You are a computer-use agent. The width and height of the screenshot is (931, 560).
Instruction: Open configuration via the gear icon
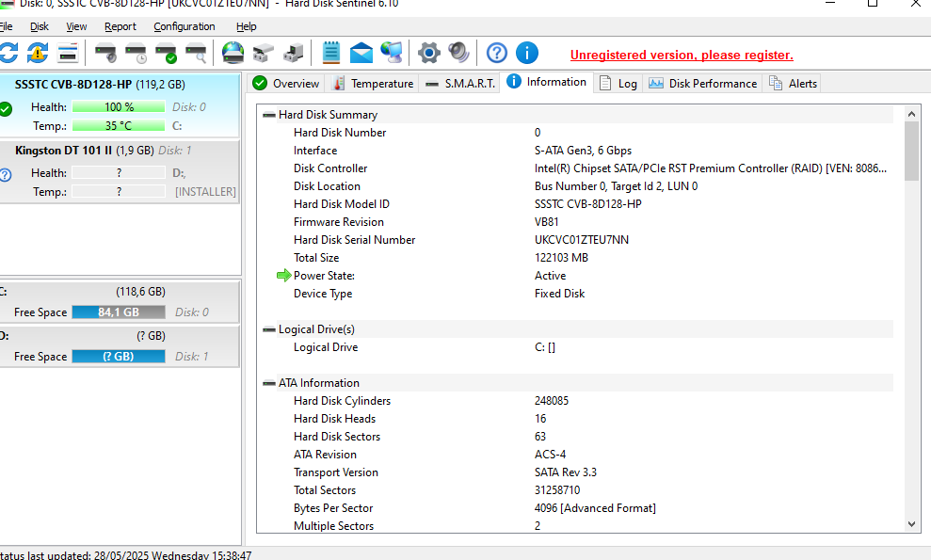click(x=429, y=53)
